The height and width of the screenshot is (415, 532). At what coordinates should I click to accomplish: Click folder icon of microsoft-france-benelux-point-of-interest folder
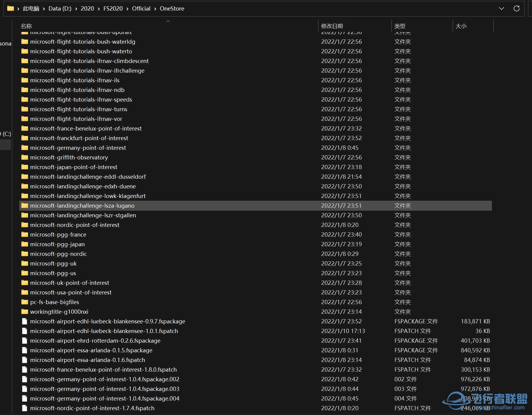pos(25,128)
